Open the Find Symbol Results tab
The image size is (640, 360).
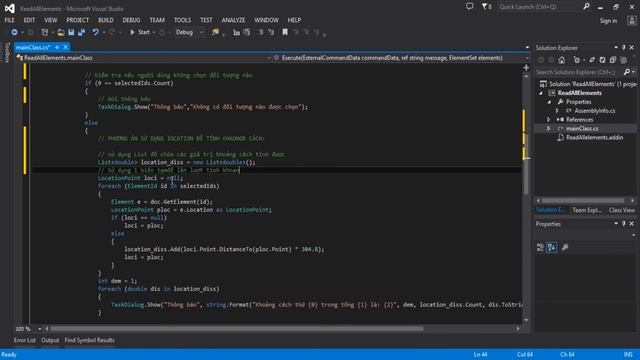click(x=89, y=340)
